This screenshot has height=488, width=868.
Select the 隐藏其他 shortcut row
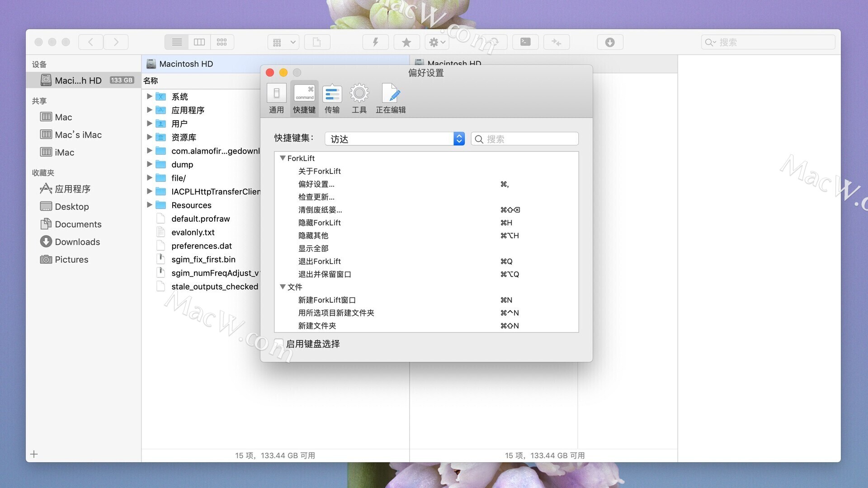coord(426,235)
